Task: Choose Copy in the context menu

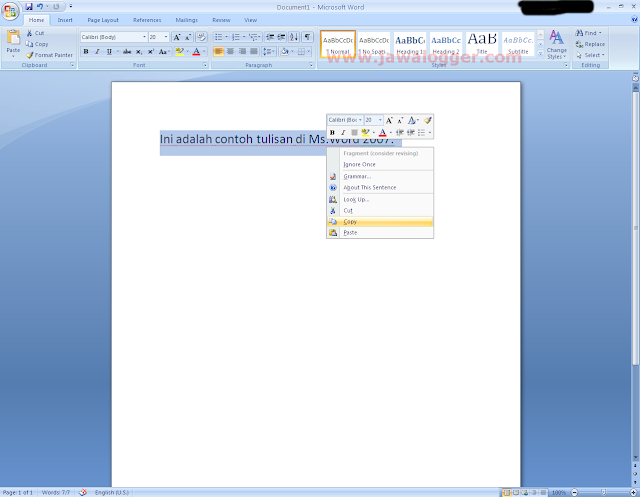Action: coord(380,222)
